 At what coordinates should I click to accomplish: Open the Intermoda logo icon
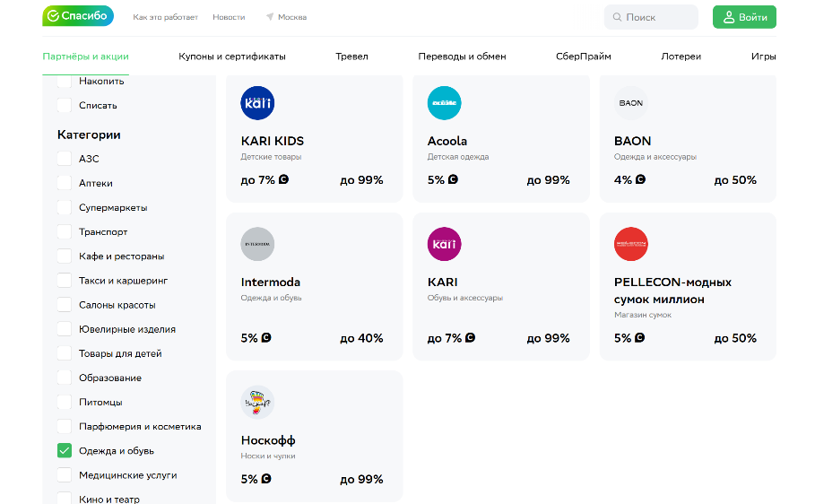point(257,244)
